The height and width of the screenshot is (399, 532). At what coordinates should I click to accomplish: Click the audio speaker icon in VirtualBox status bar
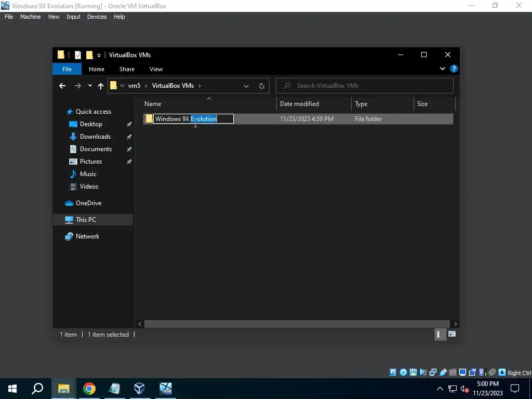[423, 372]
